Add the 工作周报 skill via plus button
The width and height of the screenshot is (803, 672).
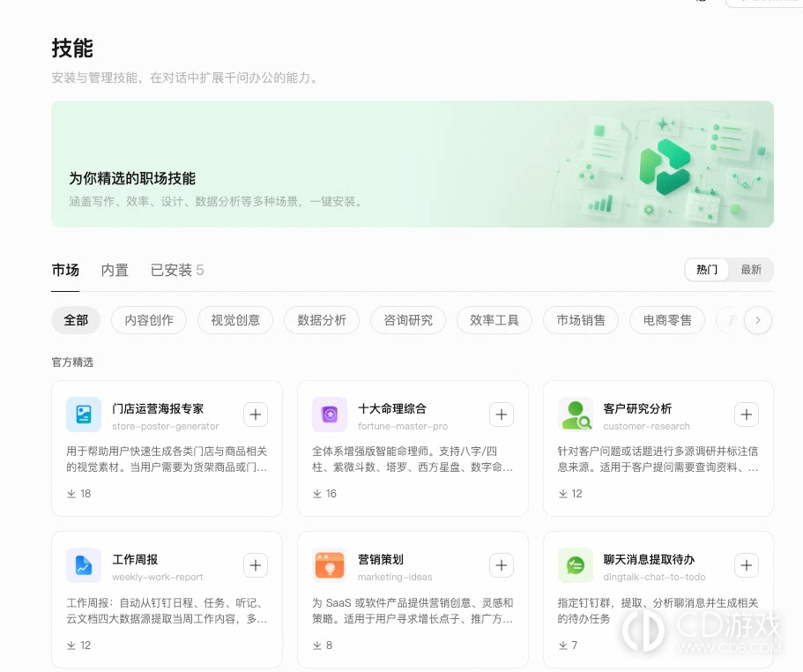click(x=256, y=565)
